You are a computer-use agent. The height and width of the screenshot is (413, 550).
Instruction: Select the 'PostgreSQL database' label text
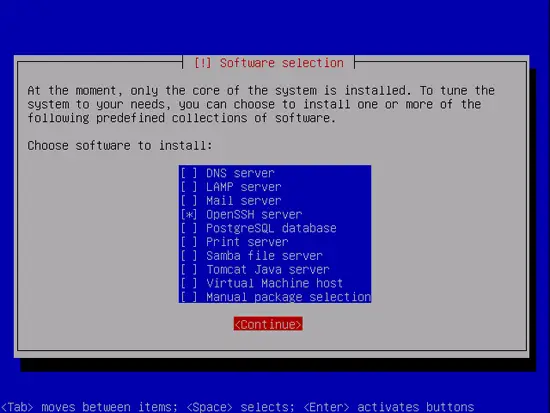(x=271, y=228)
